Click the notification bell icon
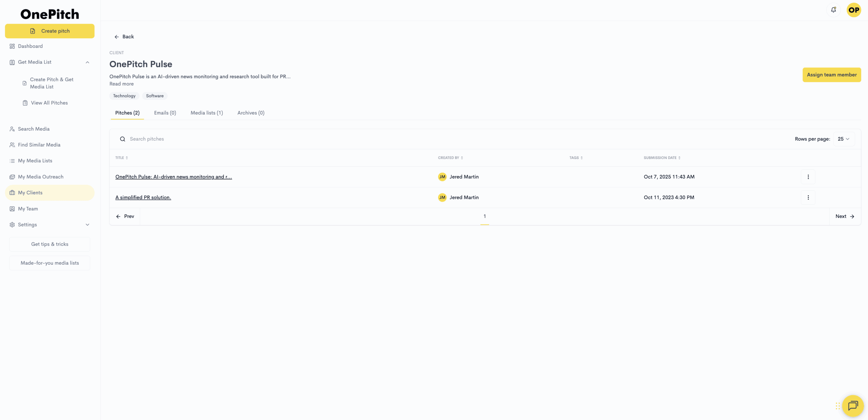Image resolution: width=868 pixels, height=420 pixels. pyautogui.click(x=833, y=10)
